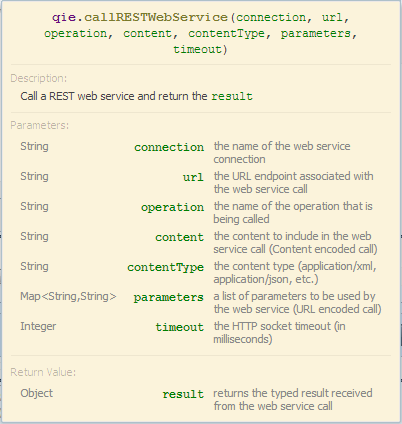Click the Integer type label
This screenshot has width=402, height=424.
coord(38,326)
